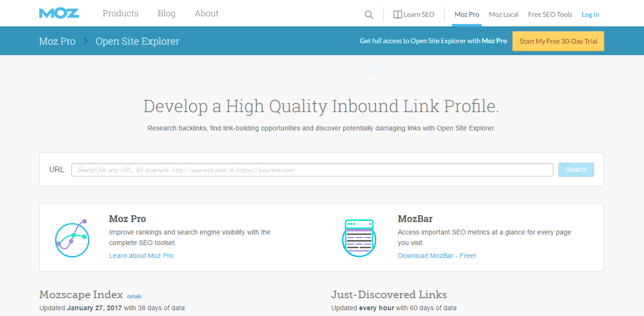View Mozscape Index details link
The image size is (644, 316).
click(x=134, y=296)
